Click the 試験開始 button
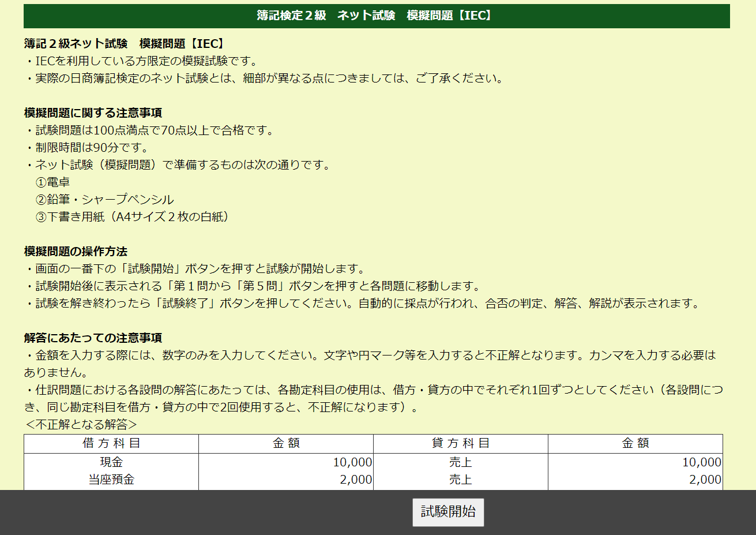 (x=448, y=512)
